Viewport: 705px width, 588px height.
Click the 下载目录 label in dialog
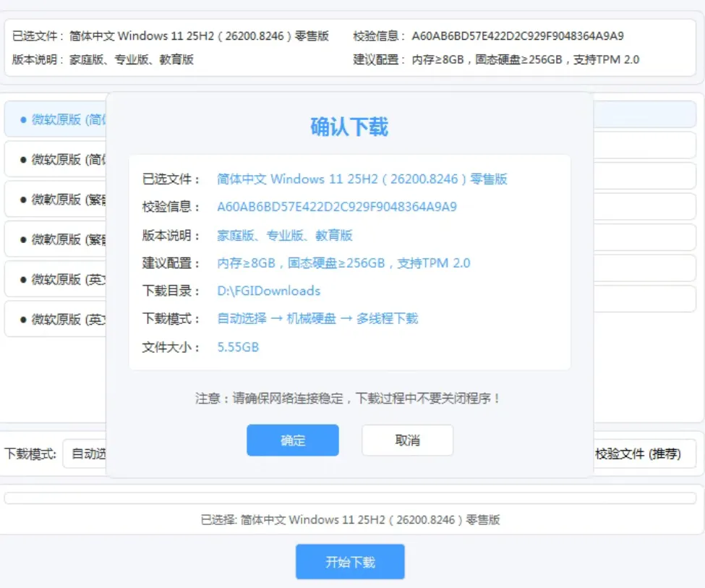[171, 291]
